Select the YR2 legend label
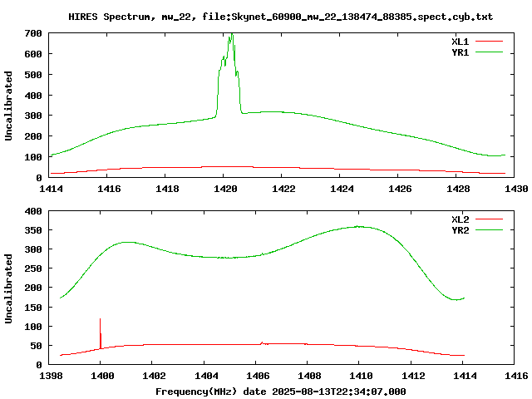 460,230
